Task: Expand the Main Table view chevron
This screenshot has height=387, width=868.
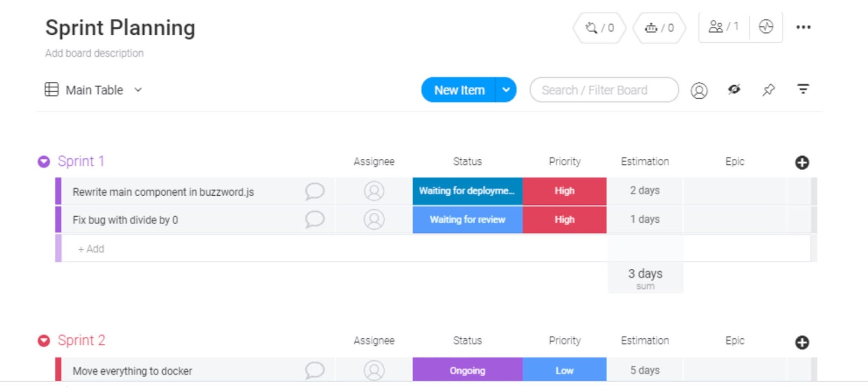Action: point(138,90)
